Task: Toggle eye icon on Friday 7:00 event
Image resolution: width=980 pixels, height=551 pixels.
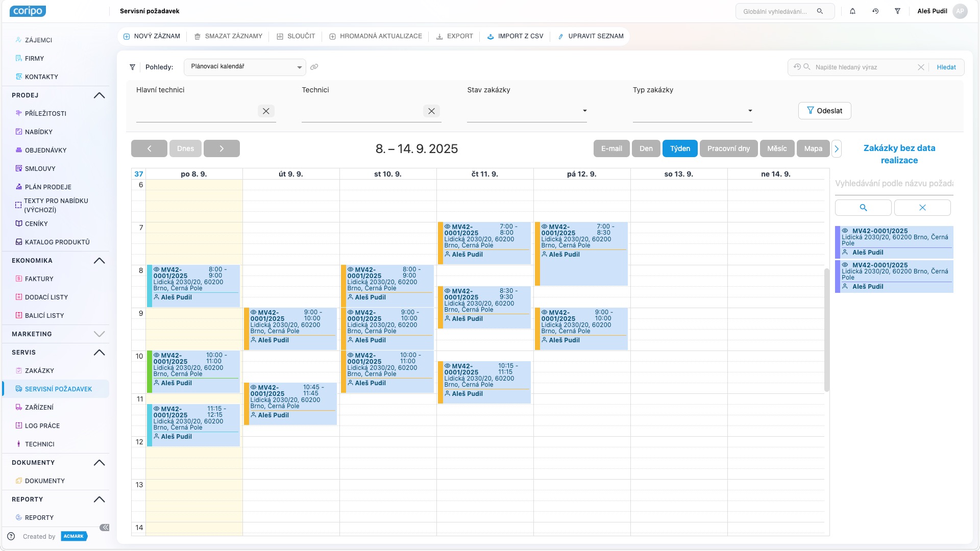Action: tap(545, 227)
